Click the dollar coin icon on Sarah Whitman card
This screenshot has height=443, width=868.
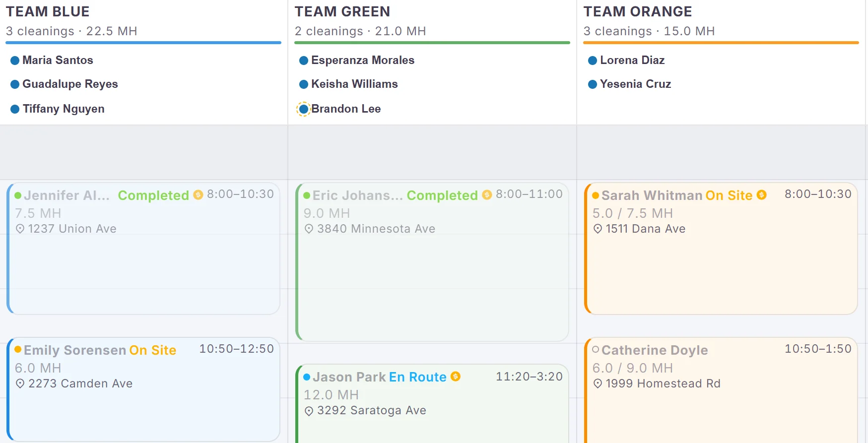pos(762,195)
